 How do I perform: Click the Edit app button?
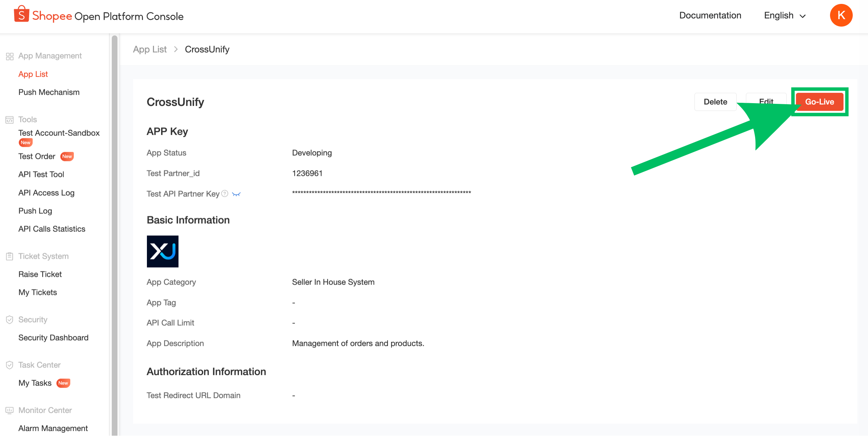coord(766,102)
